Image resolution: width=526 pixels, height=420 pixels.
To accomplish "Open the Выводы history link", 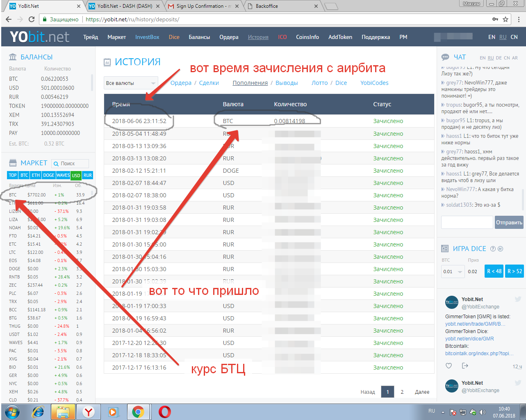I will (x=287, y=83).
